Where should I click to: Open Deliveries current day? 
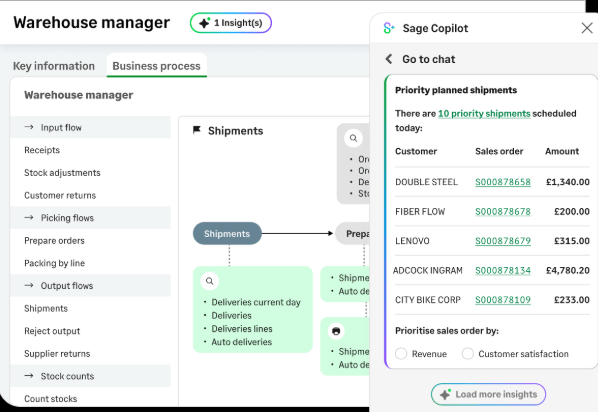click(x=256, y=302)
